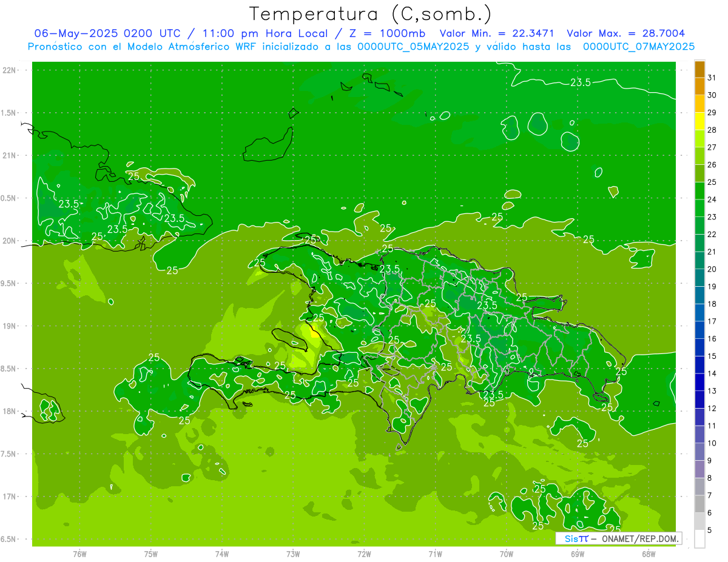Click the colorbar label '20'
Viewport: 728px width, 562px height.
pyautogui.click(x=712, y=269)
